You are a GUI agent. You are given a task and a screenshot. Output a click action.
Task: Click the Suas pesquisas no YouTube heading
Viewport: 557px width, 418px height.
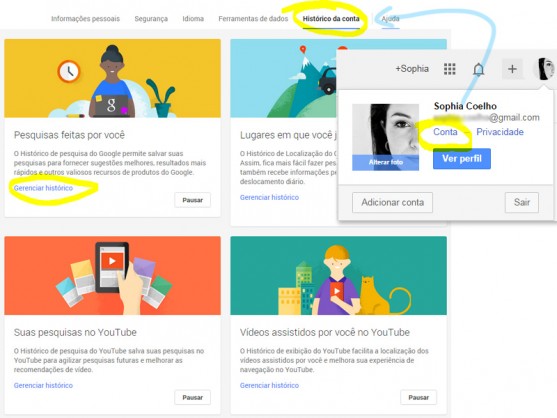point(75,332)
